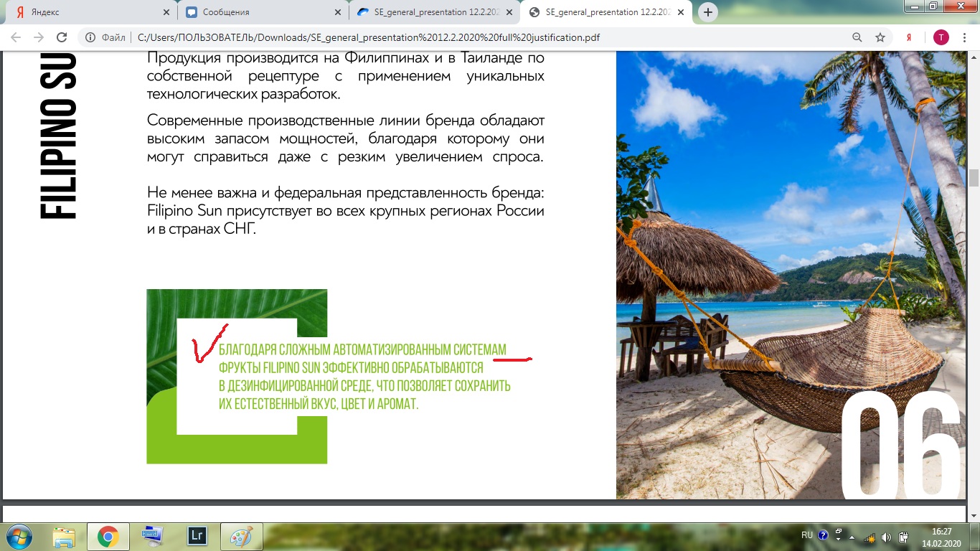Click the scrollbar up arrow

click(974, 57)
